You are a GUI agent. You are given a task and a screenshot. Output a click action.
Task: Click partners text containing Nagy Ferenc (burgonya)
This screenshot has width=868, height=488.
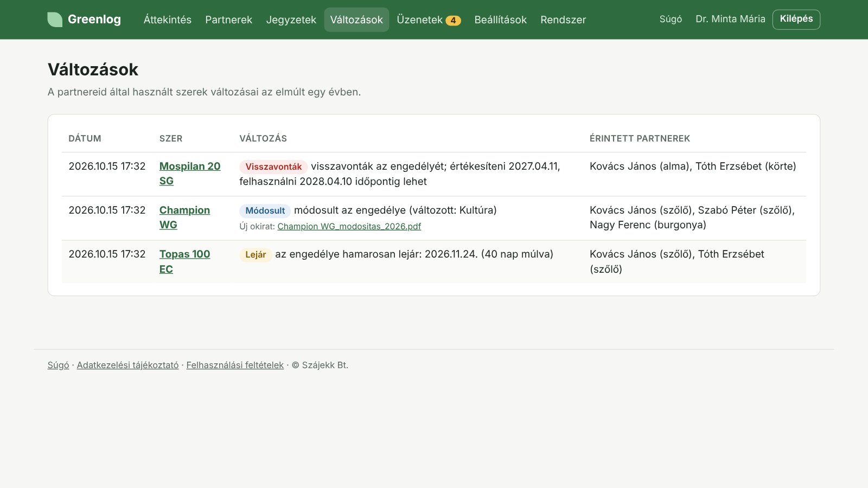point(692,217)
